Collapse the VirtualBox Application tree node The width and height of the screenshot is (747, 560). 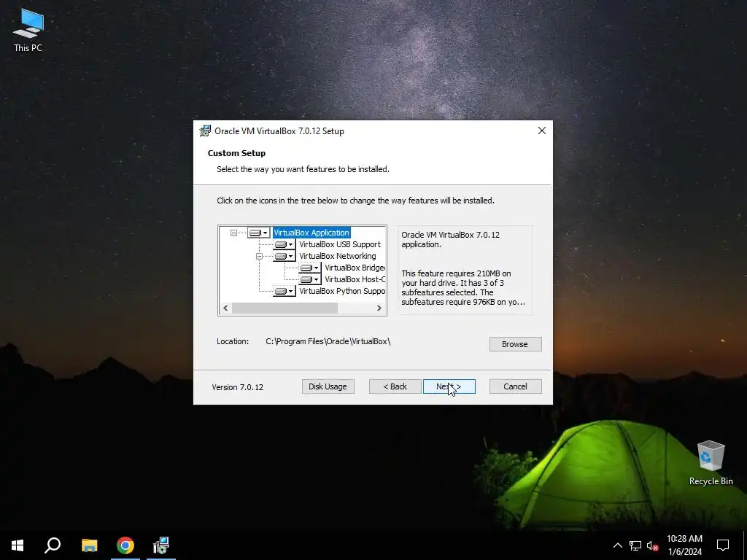pos(233,233)
